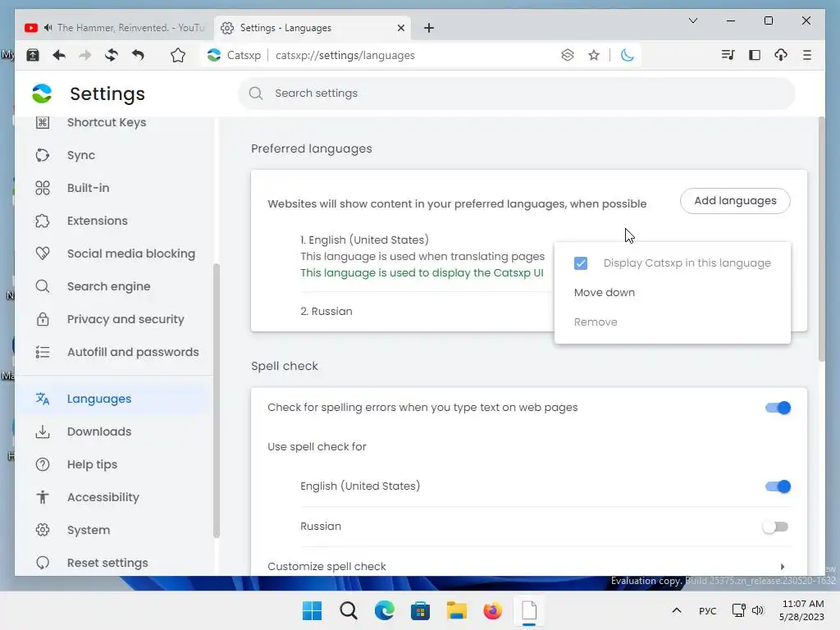Open Windows Start menu

tap(313, 610)
